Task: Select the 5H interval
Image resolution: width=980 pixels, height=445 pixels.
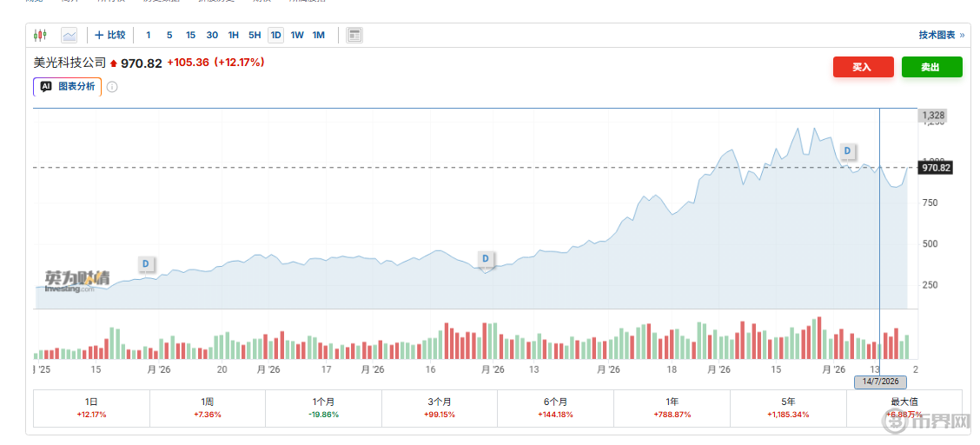Action: click(255, 35)
